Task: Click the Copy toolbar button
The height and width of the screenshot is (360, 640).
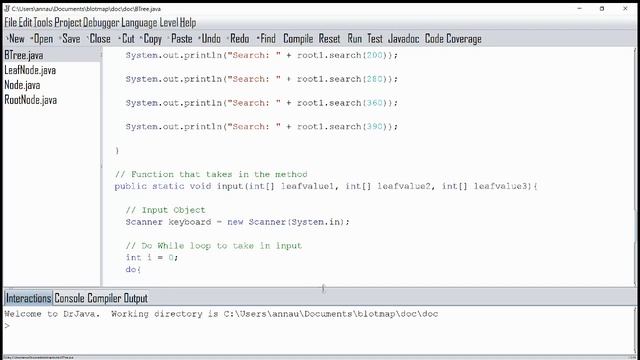Action: coord(151,39)
